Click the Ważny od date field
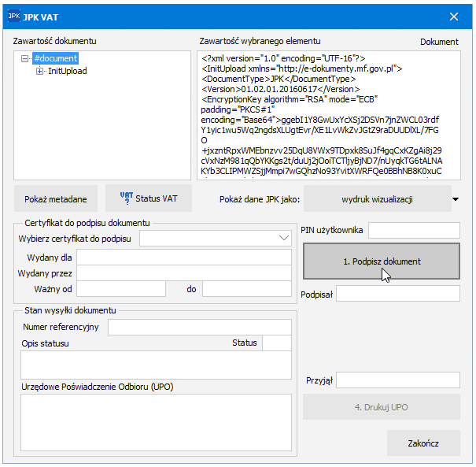 pos(120,289)
